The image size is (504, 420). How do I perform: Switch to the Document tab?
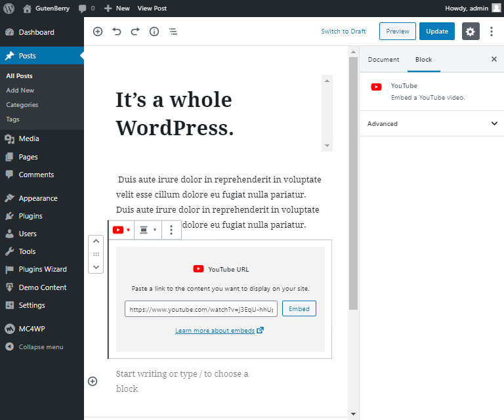pyautogui.click(x=383, y=60)
